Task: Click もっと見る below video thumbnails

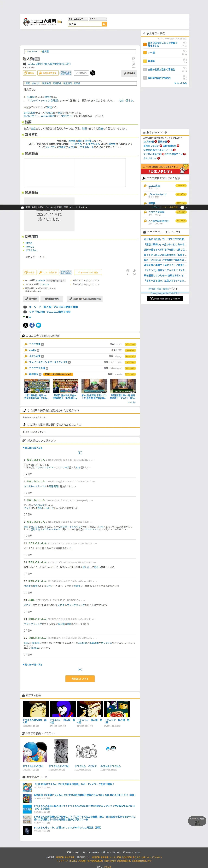Action: click(132, 402)
